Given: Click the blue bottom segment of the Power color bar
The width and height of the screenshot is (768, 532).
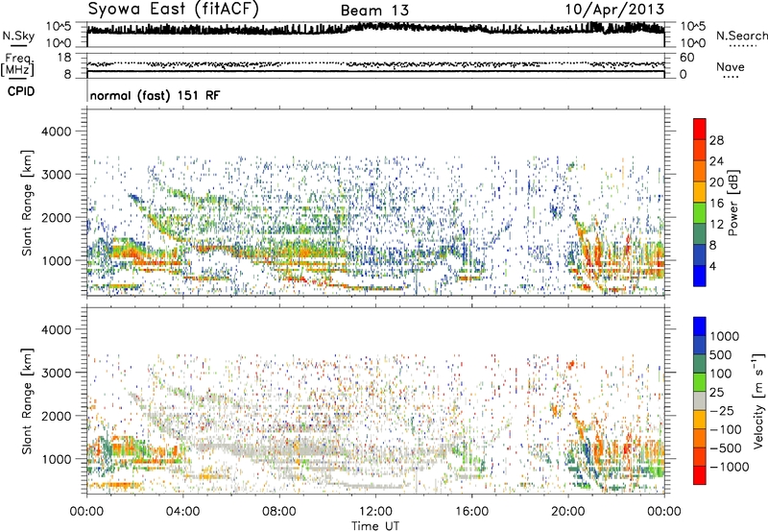Looking at the screenshot, I should pos(700,276).
